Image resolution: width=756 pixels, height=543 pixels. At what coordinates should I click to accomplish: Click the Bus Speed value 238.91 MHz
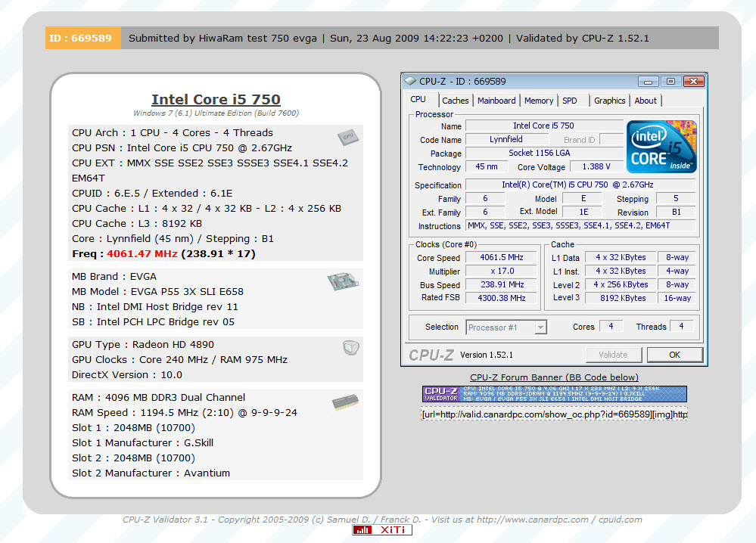point(502,285)
